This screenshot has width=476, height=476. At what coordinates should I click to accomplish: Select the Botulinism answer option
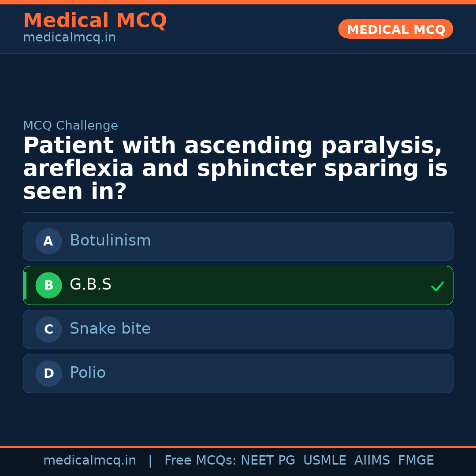[x=238, y=241]
